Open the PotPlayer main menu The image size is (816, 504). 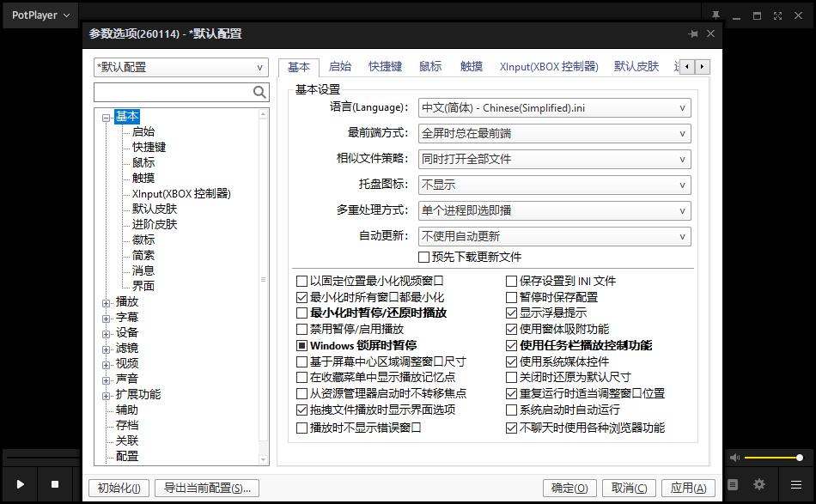(40, 15)
